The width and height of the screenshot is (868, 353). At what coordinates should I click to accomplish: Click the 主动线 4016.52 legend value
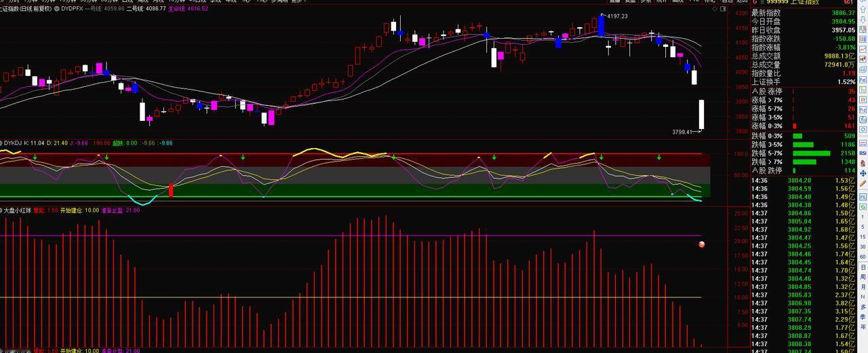tap(189, 9)
